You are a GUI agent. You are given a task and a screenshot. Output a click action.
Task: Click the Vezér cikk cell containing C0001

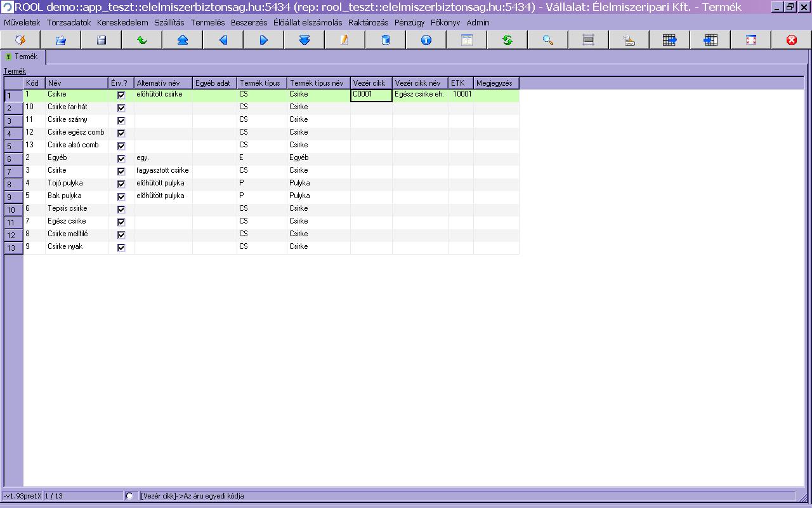371,95
